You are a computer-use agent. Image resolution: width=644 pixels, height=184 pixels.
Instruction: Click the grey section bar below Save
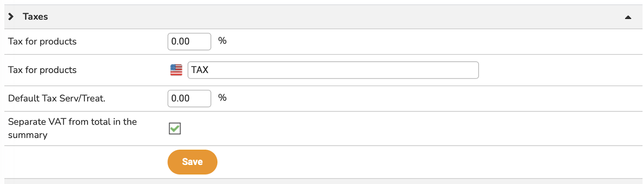(x=323, y=182)
